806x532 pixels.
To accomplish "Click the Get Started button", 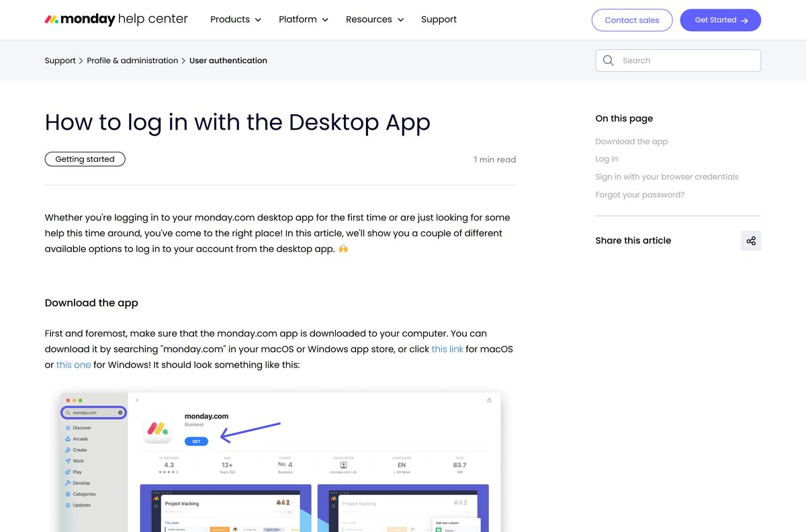I will pyautogui.click(x=721, y=20).
